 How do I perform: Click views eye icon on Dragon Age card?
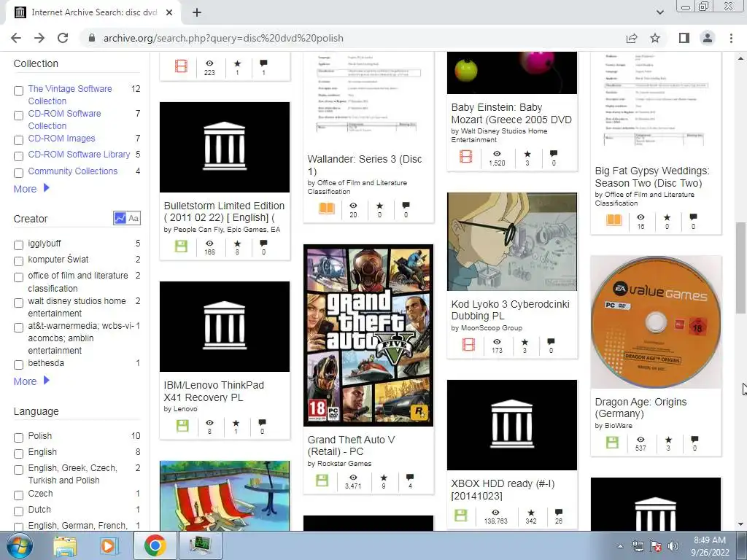(640, 440)
